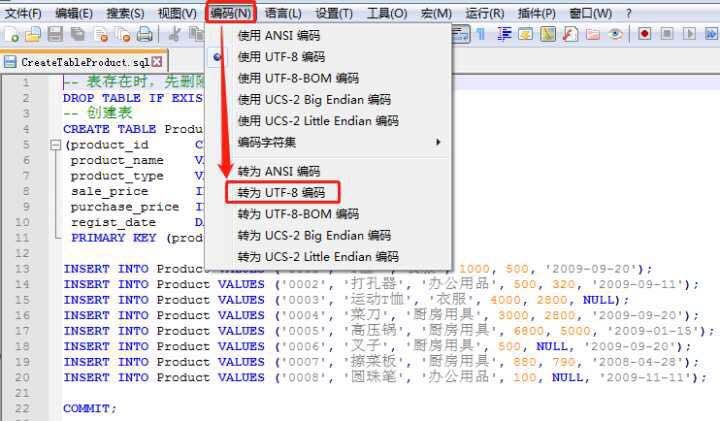Click INSERT line containing '0002'
720x421 pixels.
coord(381,284)
